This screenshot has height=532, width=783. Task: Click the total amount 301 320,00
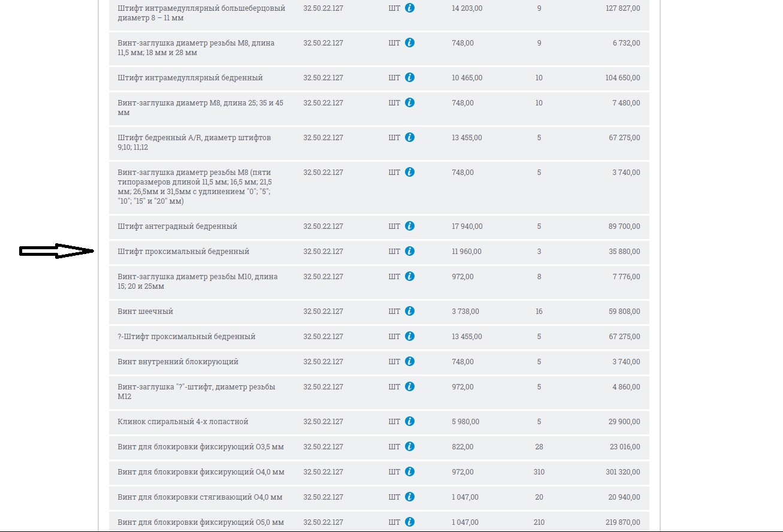(622, 472)
